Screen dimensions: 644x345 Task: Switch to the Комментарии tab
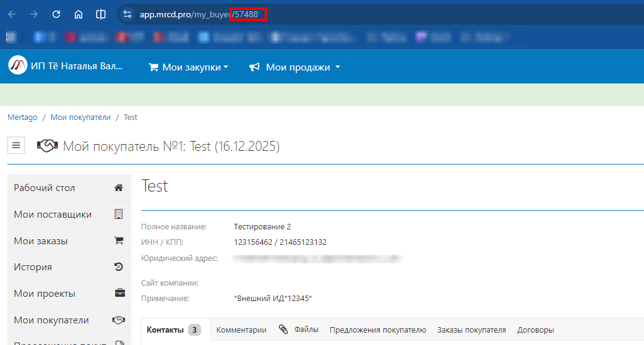(x=241, y=330)
